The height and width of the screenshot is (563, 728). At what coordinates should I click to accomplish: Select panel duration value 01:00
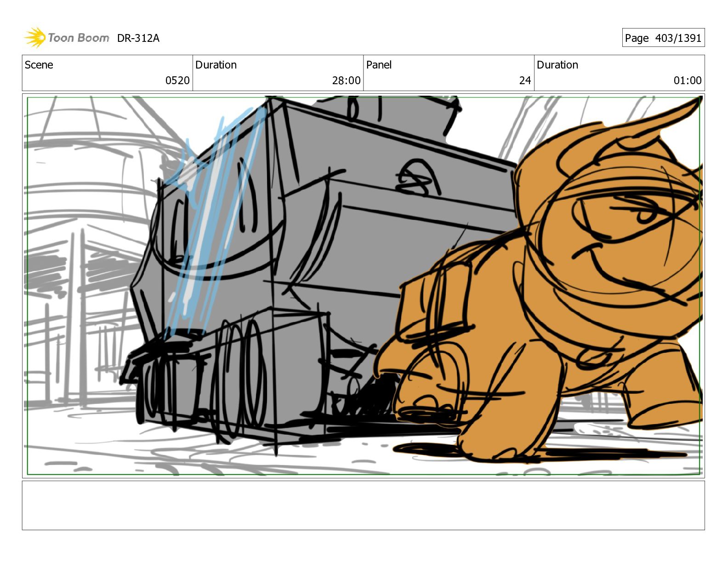(x=688, y=80)
